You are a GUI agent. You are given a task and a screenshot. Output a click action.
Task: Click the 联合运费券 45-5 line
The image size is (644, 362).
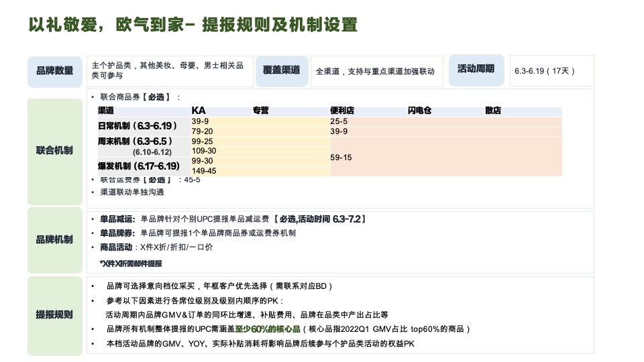[146, 180]
